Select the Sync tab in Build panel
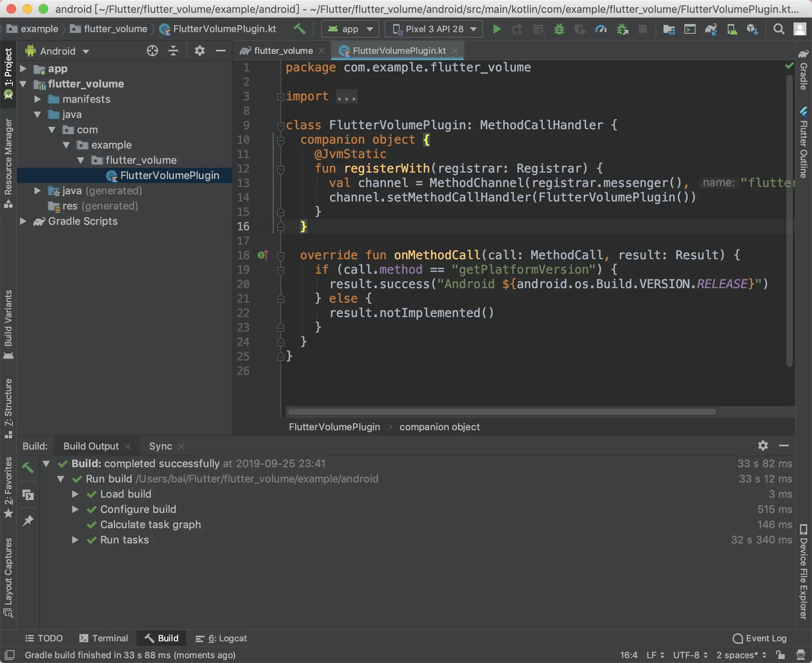Screen dimensions: 812x663 160,446
